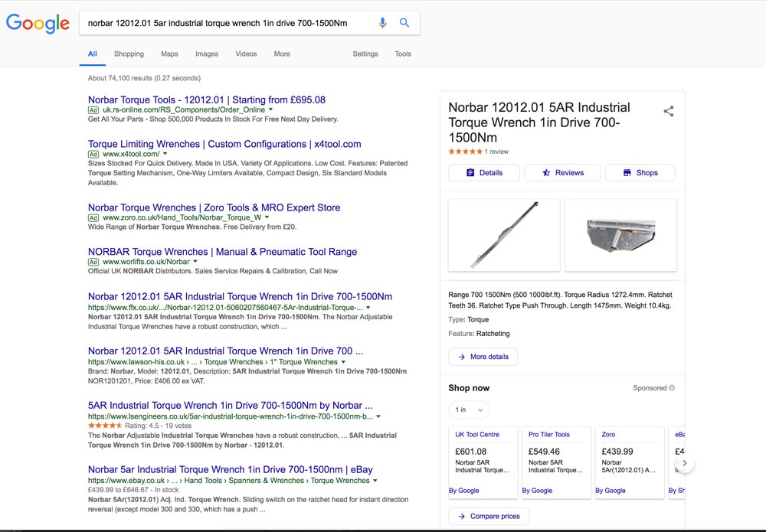Click By Google under Pro Tiler Tools
The height and width of the screenshot is (532, 766).
tap(537, 491)
